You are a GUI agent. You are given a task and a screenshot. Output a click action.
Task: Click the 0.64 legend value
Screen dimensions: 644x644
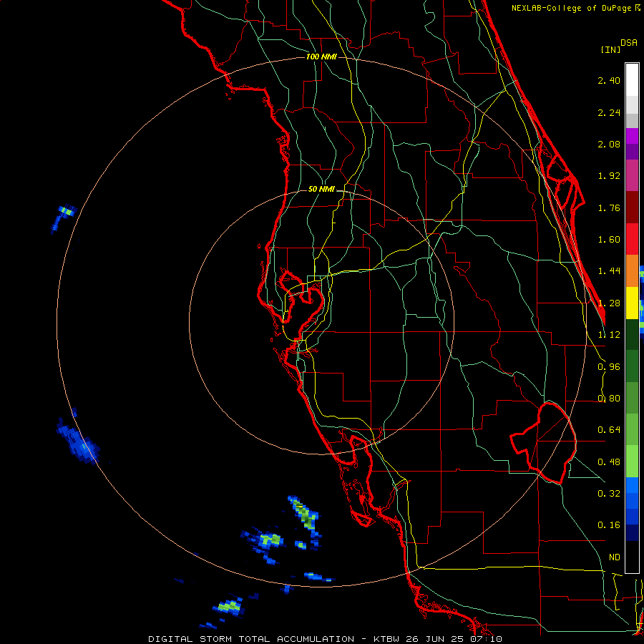click(609, 430)
